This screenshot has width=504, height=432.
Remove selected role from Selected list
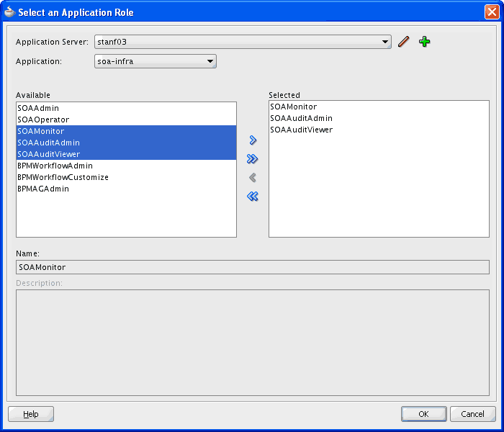point(253,177)
